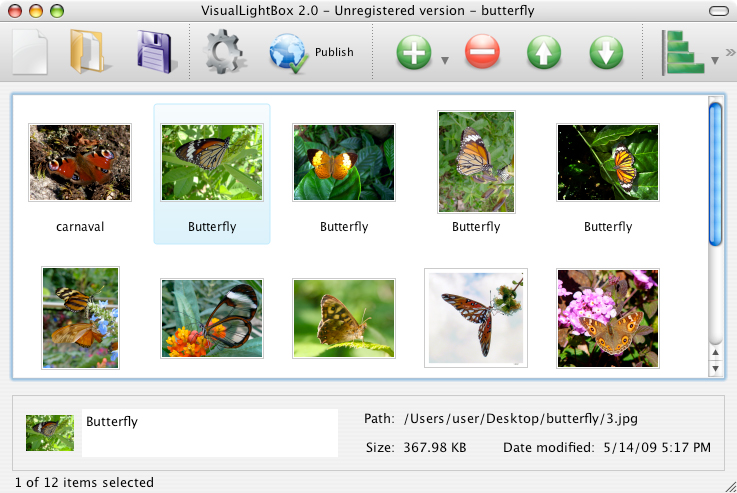Screen dimensions: 737x493
Task: Add images with the green plus icon
Action: coord(414,52)
